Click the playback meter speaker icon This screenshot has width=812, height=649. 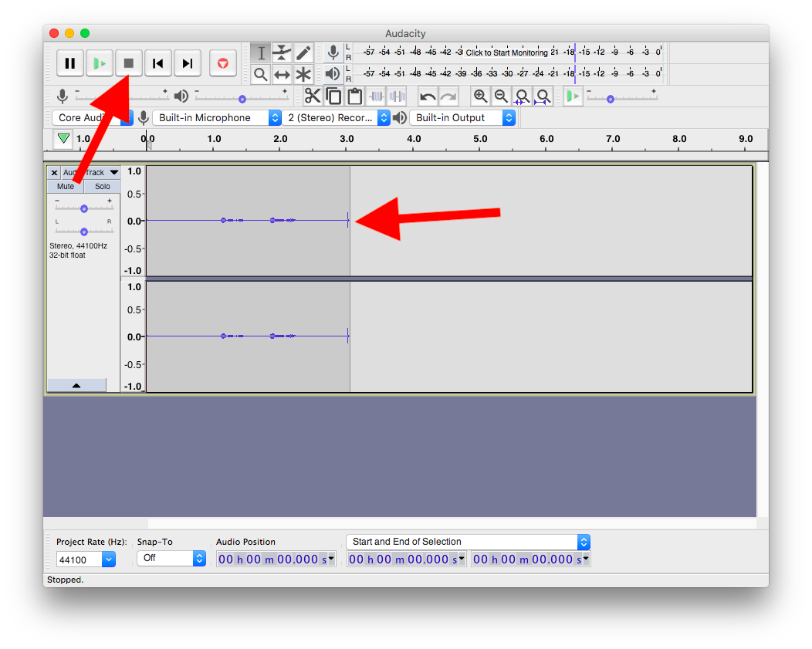point(333,74)
